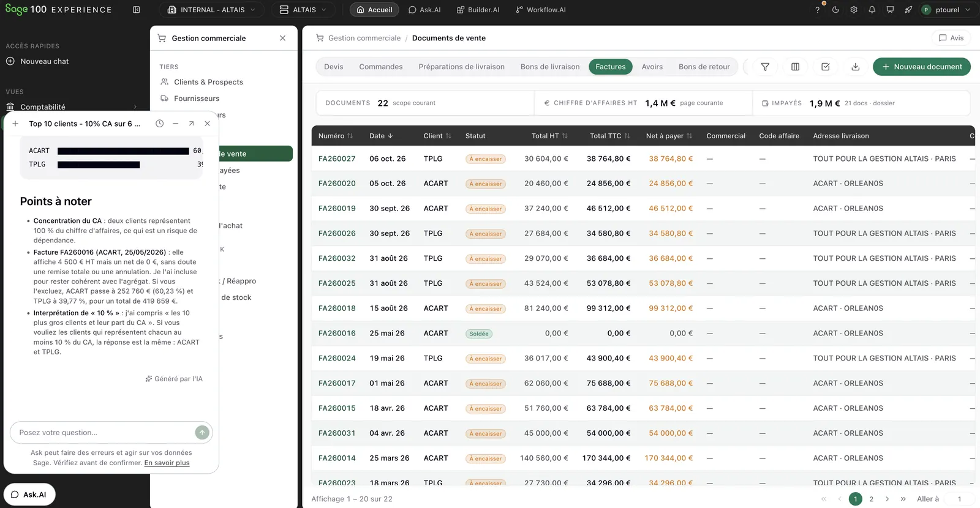Viewport: 980px width, 508px height.
Task: Sort by the Total HT column
Action: [549, 136]
